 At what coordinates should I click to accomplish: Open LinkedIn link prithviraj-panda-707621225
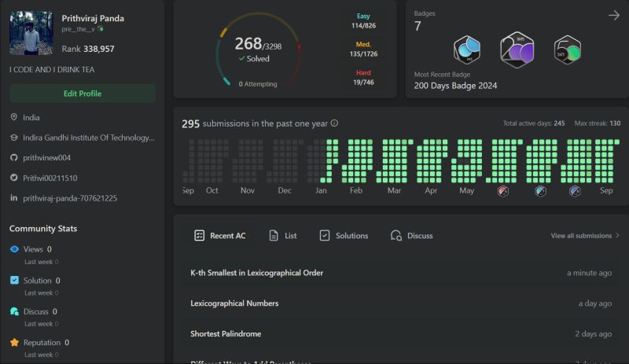click(70, 198)
